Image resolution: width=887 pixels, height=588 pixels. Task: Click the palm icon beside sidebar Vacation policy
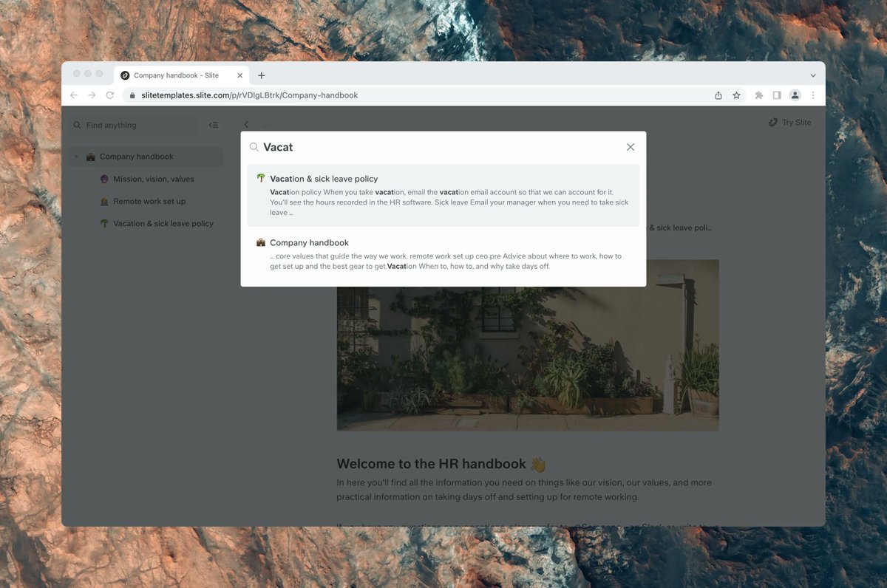(104, 223)
